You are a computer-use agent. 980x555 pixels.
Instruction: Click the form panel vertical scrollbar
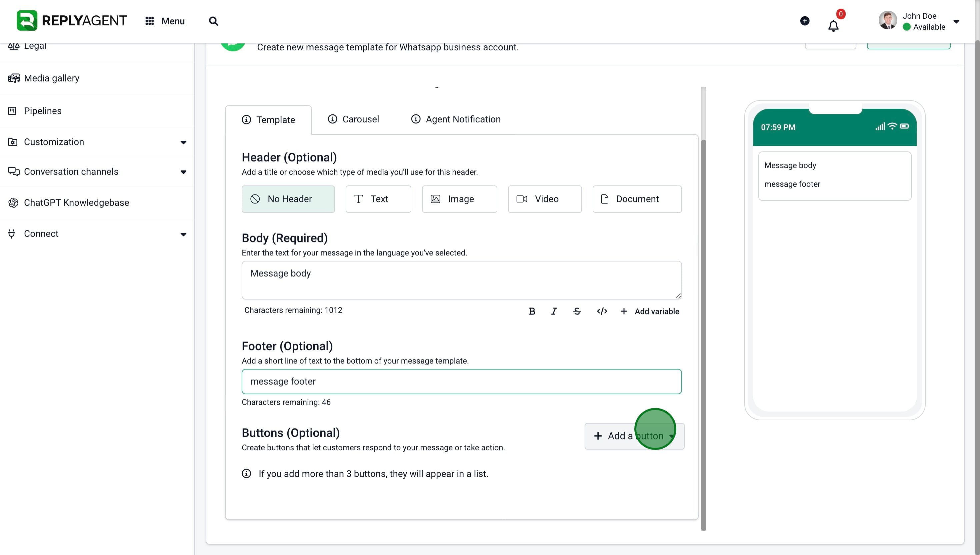[703, 336]
